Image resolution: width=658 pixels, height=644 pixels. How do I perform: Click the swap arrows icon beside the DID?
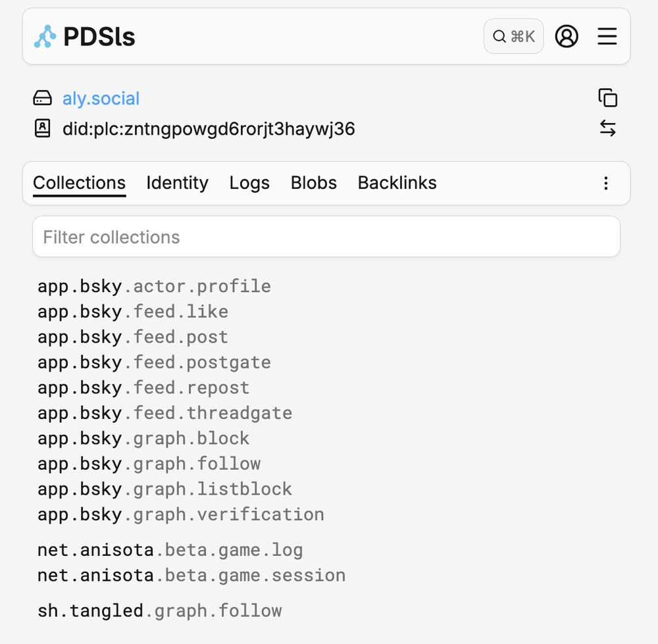(x=608, y=128)
